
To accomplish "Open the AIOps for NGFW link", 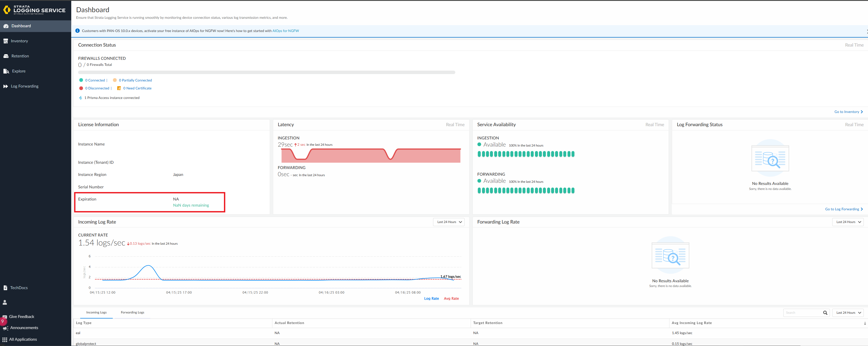I will click(x=285, y=31).
